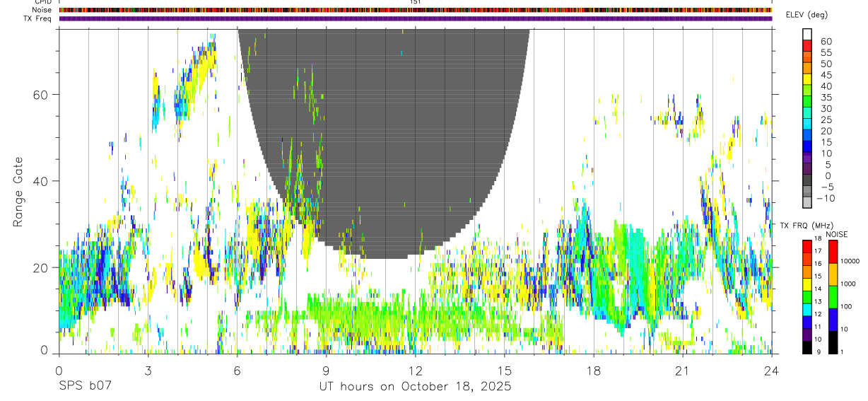Image resolution: width=868 pixels, height=401 pixels.
Task: Select 'UT hours on October 18, 2025' label
Action: click(416, 387)
